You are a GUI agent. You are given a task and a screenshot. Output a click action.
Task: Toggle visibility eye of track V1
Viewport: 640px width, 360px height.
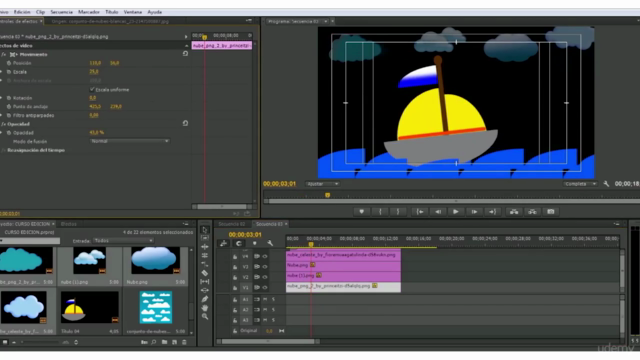265,287
